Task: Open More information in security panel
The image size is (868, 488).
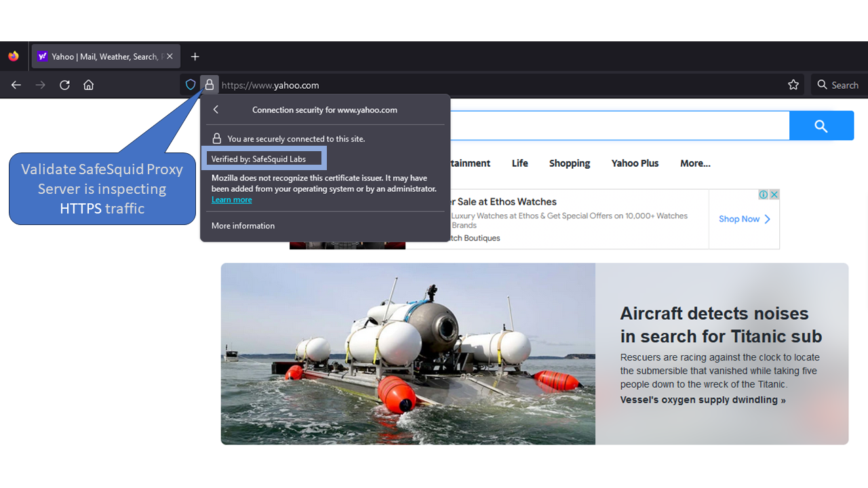Action: click(243, 226)
